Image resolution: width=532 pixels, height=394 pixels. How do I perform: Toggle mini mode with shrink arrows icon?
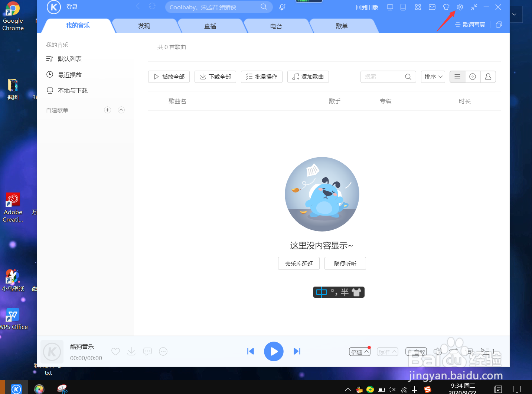click(x=474, y=7)
